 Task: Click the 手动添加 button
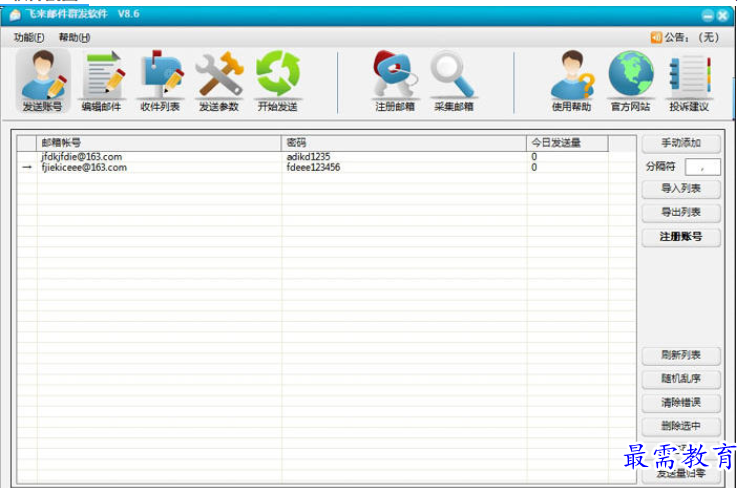click(680, 143)
